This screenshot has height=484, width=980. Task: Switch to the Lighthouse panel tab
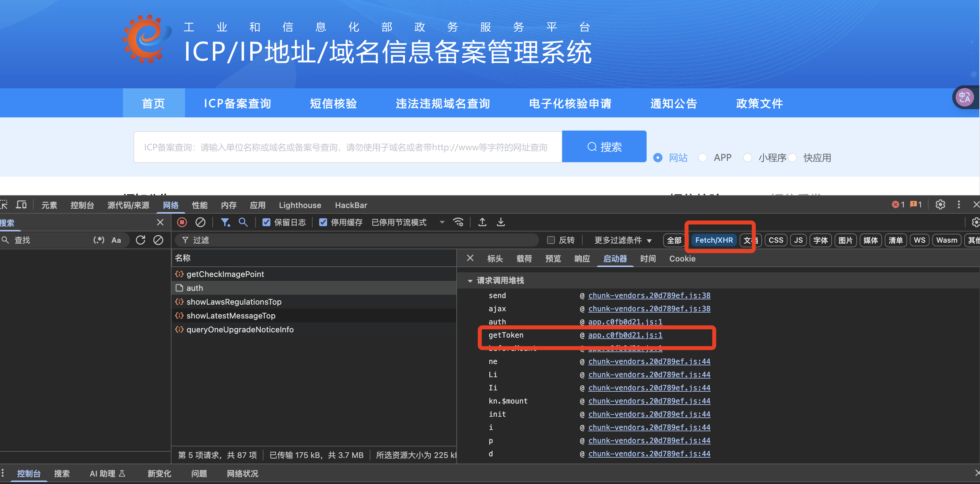pos(300,205)
